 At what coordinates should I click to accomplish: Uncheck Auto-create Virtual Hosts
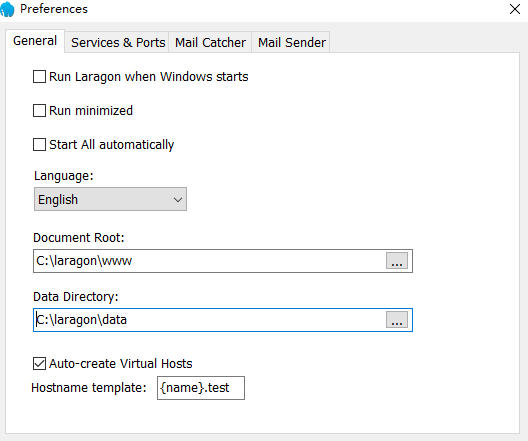39,364
